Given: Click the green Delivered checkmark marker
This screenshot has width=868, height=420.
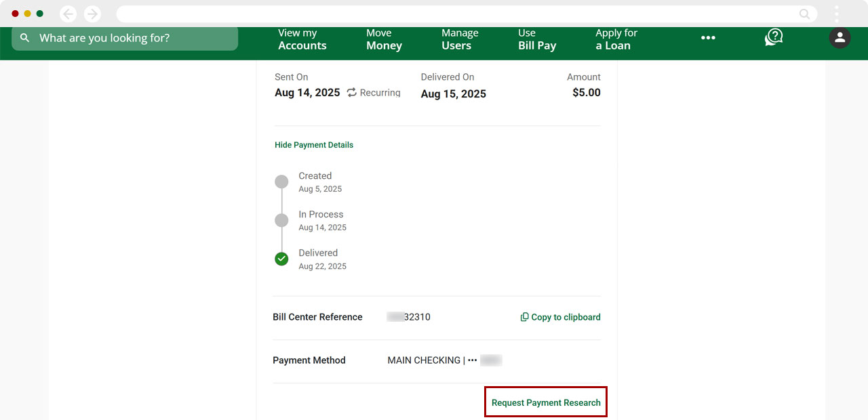Looking at the screenshot, I should 281,259.
